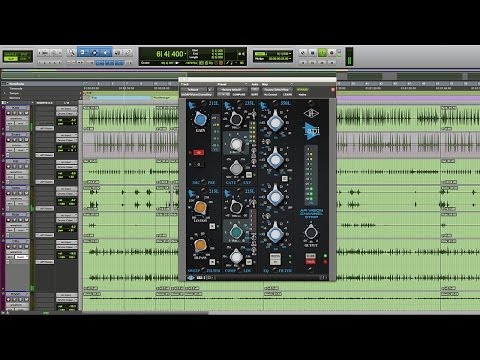Select the Trim tool
Image resolution: width=480 pixels, height=360 pixels.
[x=83, y=52]
